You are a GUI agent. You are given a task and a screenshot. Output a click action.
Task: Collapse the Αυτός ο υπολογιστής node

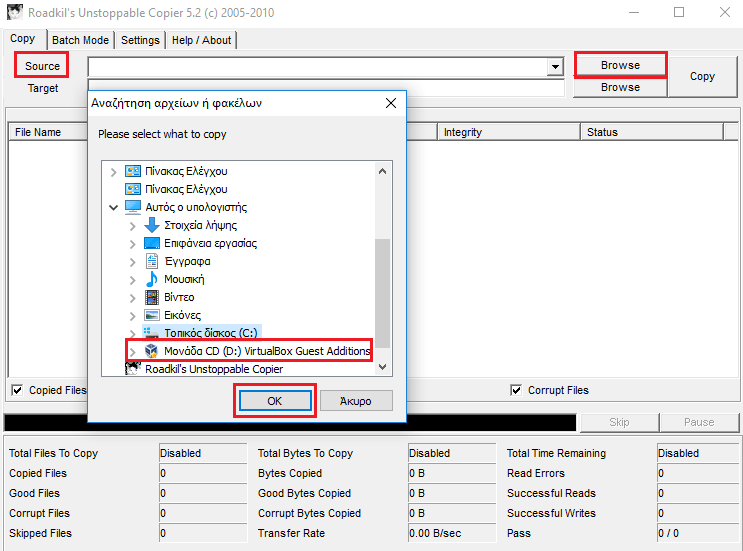113,208
